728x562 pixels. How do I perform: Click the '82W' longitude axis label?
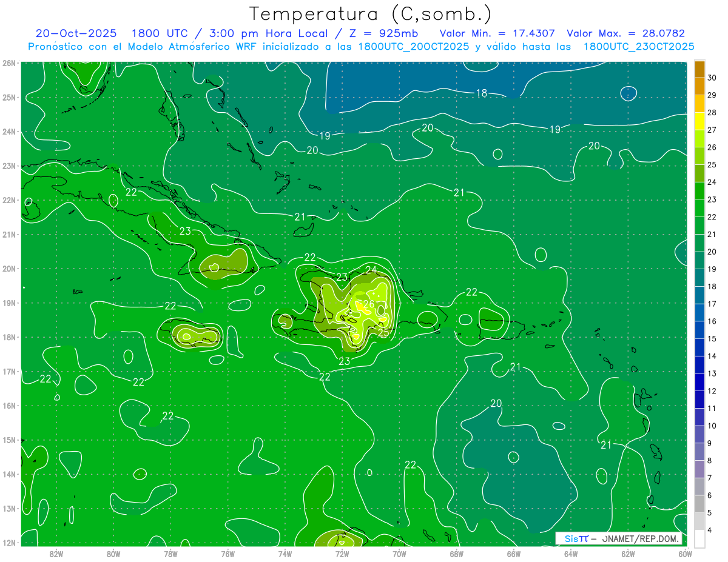pos(56,554)
